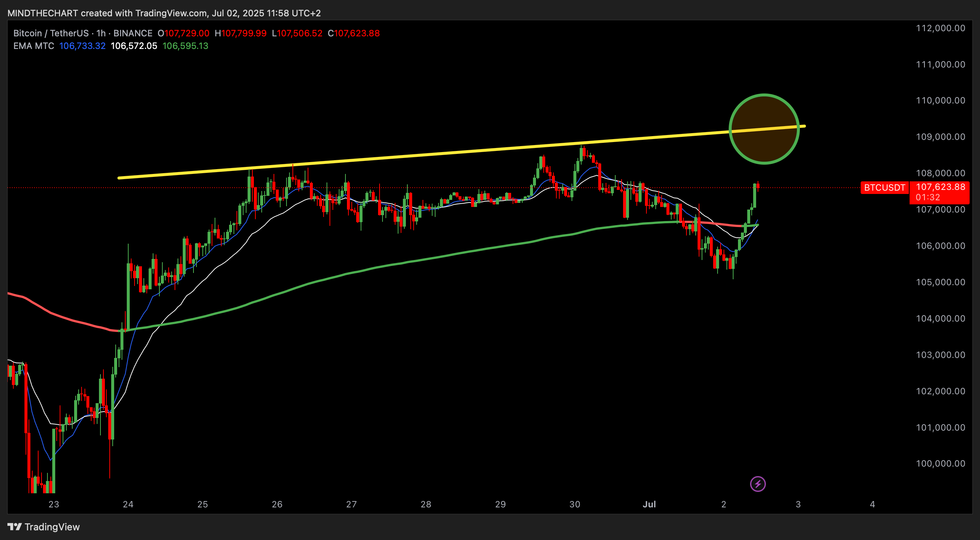The width and height of the screenshot is (980, 540).
Task: Click the Jul month label on time axis
Action: (x=649, y=504)
